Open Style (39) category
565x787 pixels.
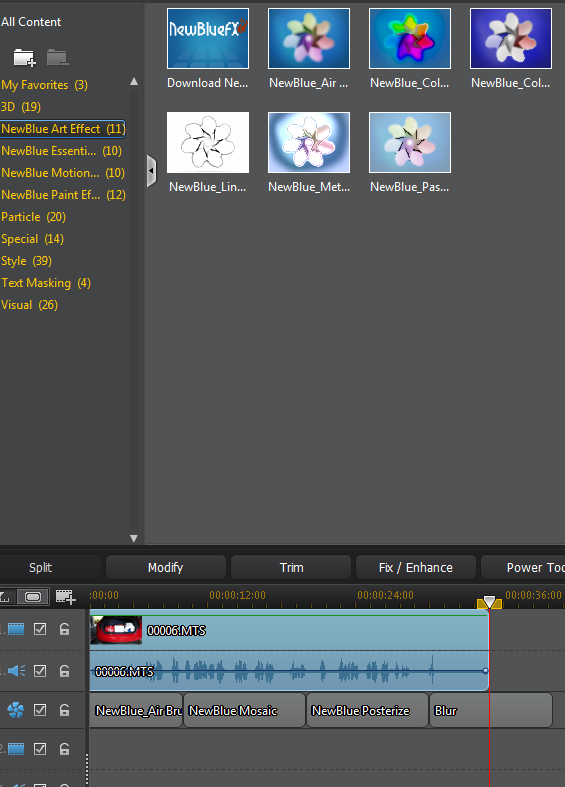pos(26,261)
